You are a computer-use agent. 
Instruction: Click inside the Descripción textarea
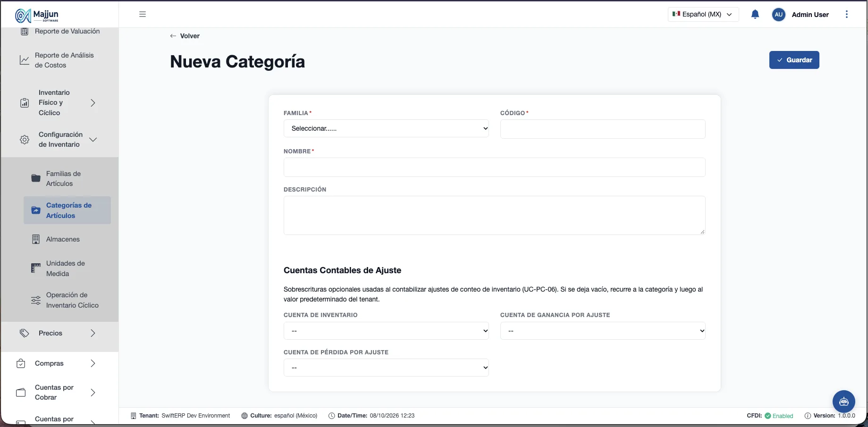(494, 215)
